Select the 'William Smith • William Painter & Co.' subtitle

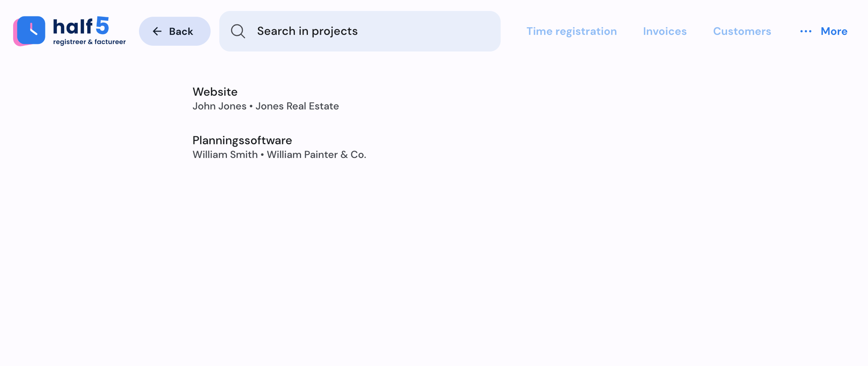pos(279,154)
